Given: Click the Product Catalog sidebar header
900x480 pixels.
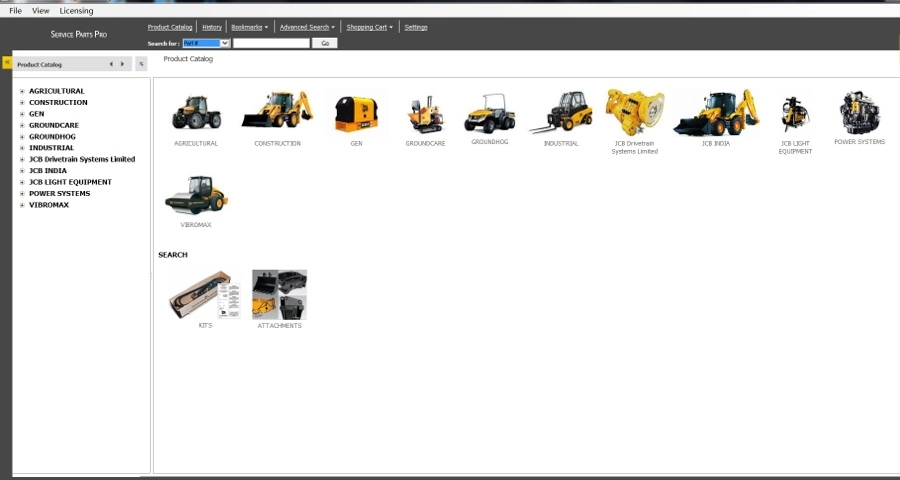Looking at the screenshot, I should click(x=40, y=64).
